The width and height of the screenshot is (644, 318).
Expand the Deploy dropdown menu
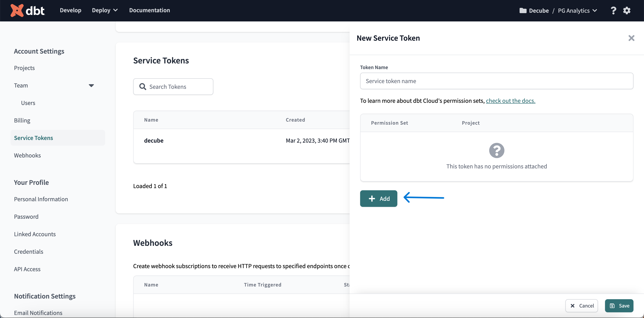point(105,10)
